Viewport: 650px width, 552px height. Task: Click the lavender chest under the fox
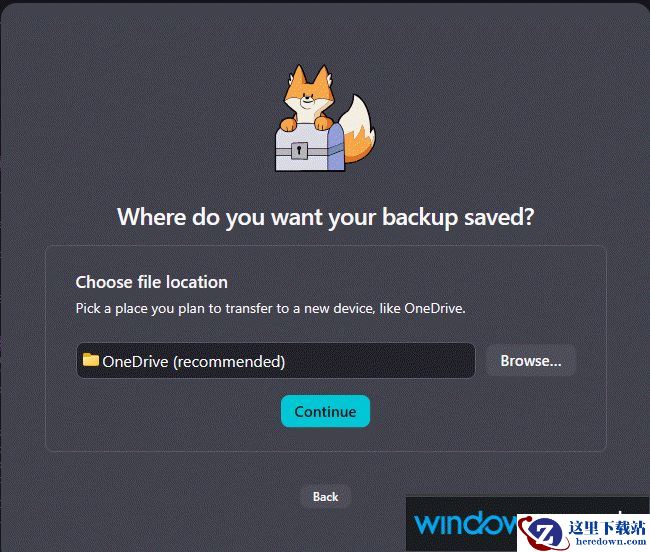(x=310, y=147)
